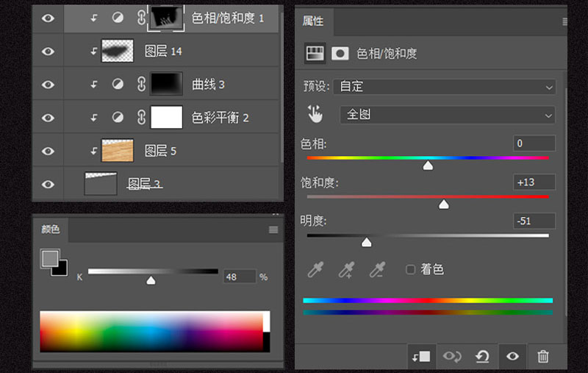Select the 颜色 panel tab
The image size is (588, 373).
coord(50,229)
